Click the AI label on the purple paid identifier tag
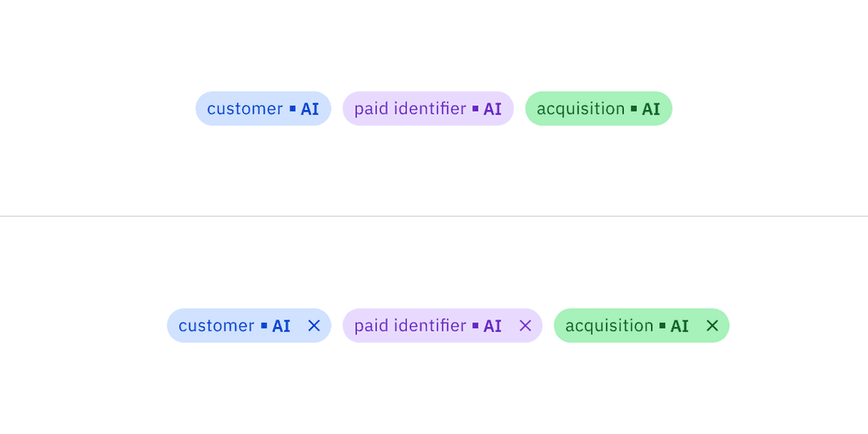The width and height of the screenshot is (868, 434). [492, 108]
